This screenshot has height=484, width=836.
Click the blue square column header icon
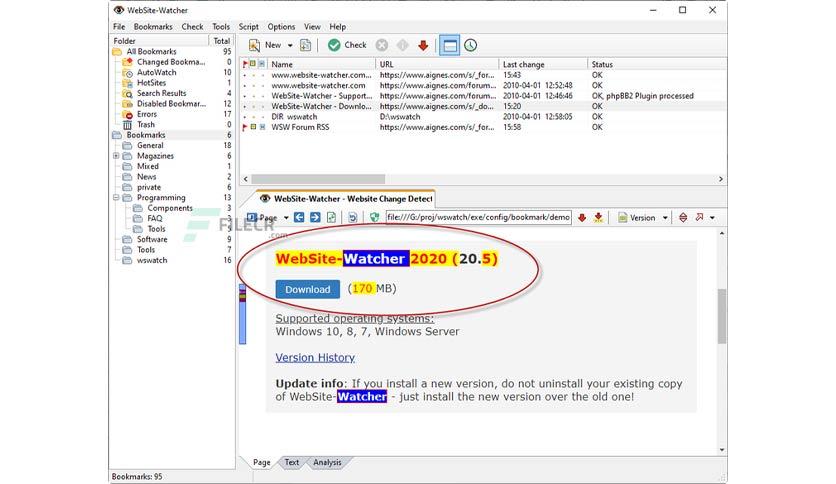click(262, 64)
